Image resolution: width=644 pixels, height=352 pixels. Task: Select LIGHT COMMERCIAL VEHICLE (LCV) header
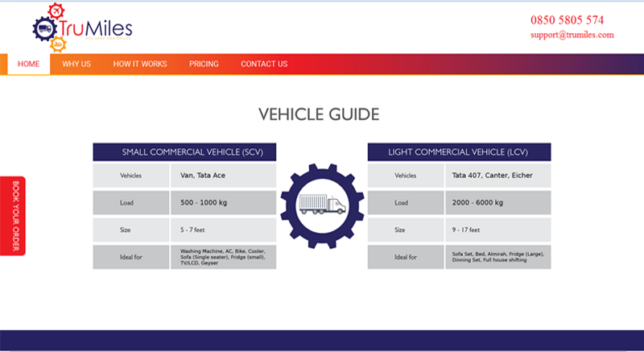[x=459, y=152]
